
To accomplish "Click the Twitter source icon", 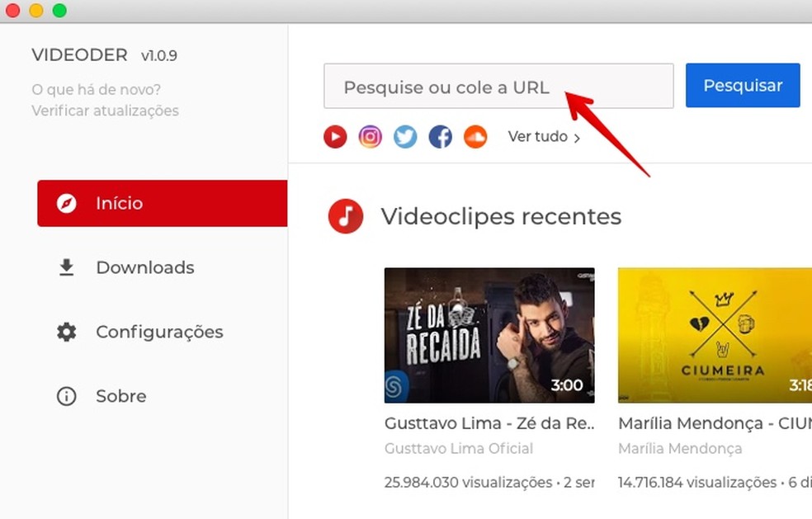I will tap(405, 137).
